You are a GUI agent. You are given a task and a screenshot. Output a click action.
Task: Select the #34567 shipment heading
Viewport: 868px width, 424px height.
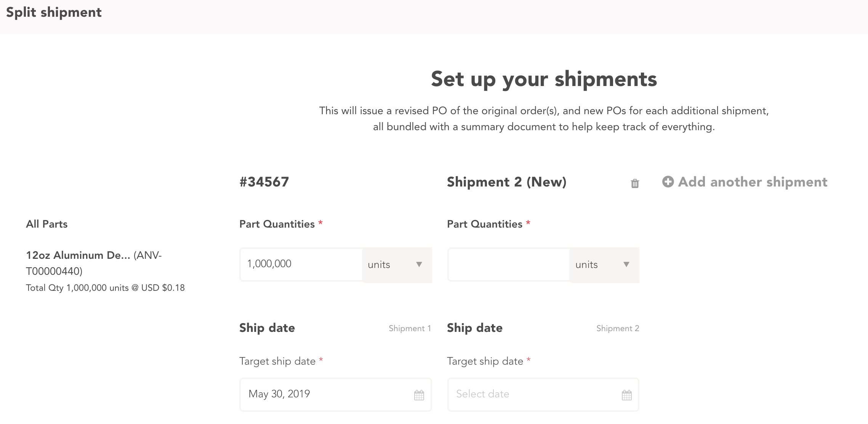click(264, 182)
